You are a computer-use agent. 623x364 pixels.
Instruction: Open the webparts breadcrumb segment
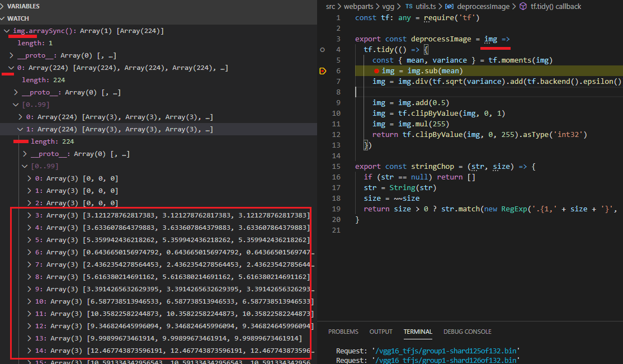[358, 6]
